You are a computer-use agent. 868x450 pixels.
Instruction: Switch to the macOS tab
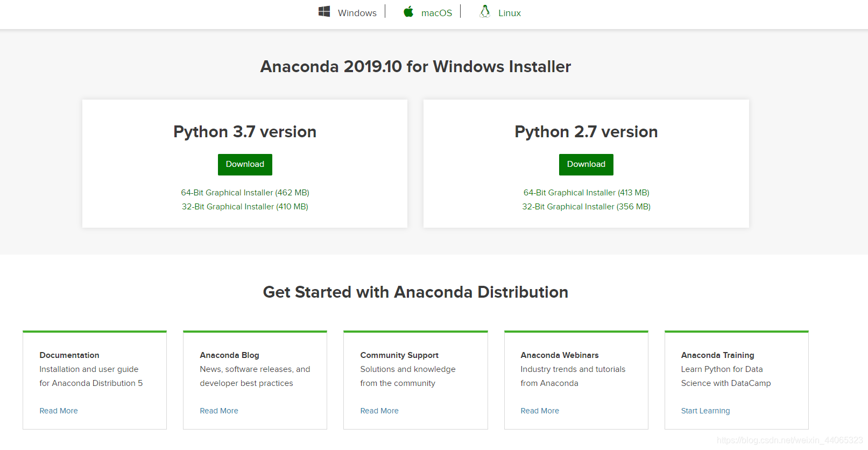436,13
